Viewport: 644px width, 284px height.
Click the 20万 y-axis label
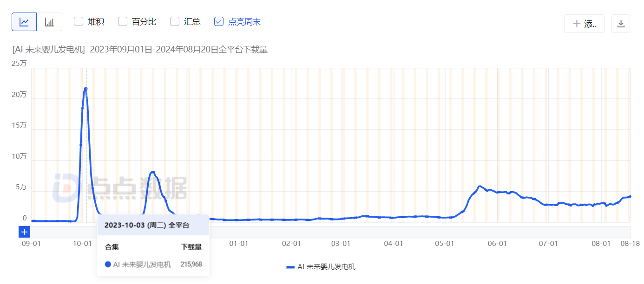click(x=20, y=95)
